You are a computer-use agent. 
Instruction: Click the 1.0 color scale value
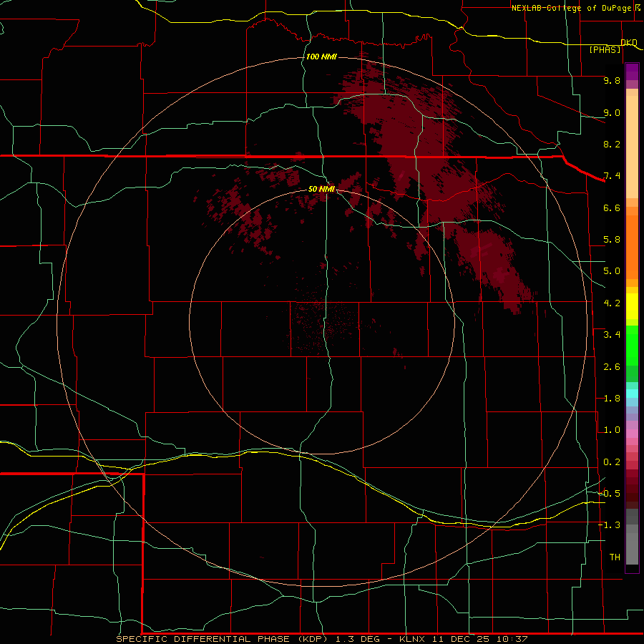(x=612, y=430)
